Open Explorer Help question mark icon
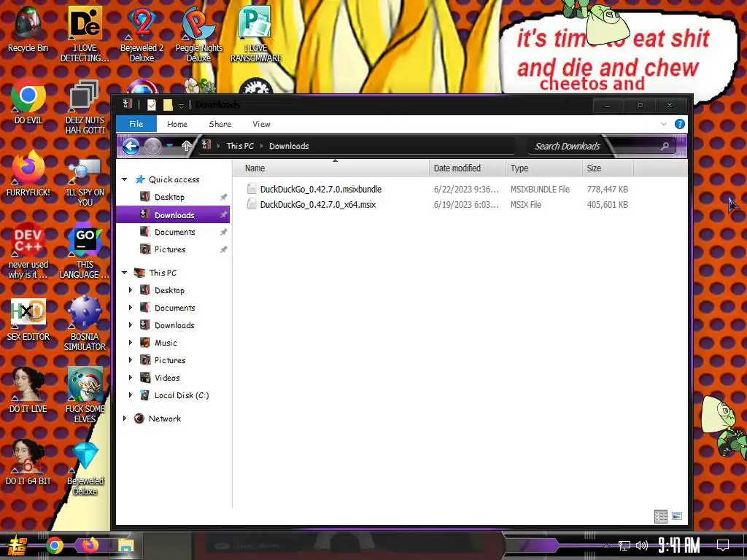Viewport: 747px width, 560px height. [679, 124]
